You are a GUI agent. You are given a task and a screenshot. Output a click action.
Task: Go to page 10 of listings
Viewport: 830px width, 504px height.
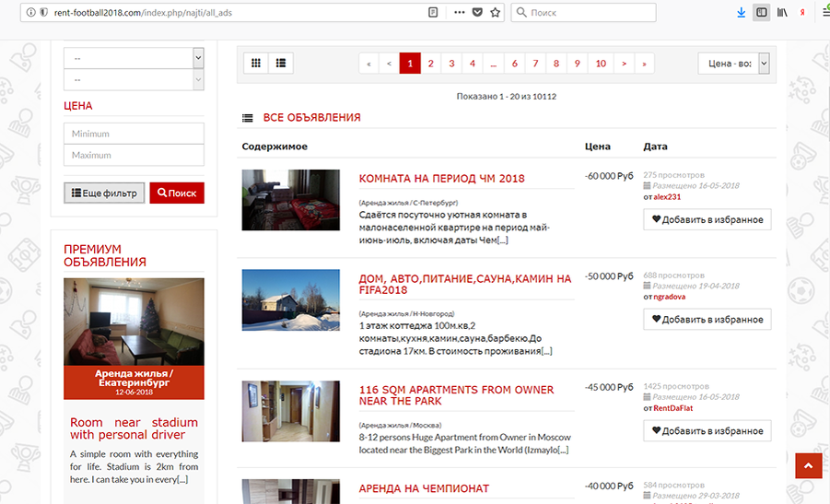pos(601,64)
